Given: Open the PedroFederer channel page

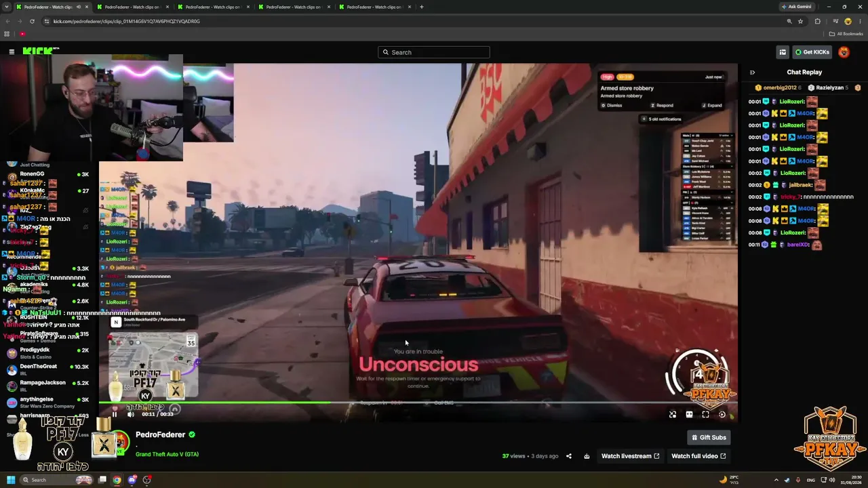Looking at the screenshot, I should click(x=160, y=434).
